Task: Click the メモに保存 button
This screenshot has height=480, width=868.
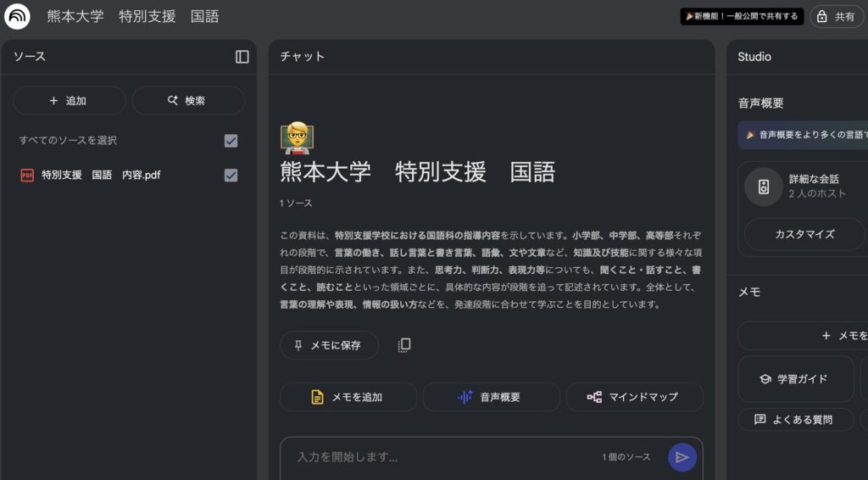Action: (329, 345)
